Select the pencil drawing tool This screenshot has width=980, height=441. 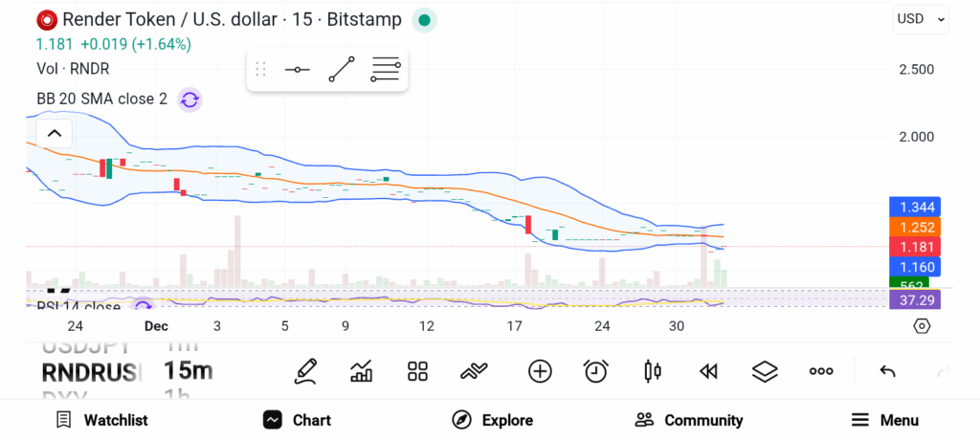[x=306, y=370]
